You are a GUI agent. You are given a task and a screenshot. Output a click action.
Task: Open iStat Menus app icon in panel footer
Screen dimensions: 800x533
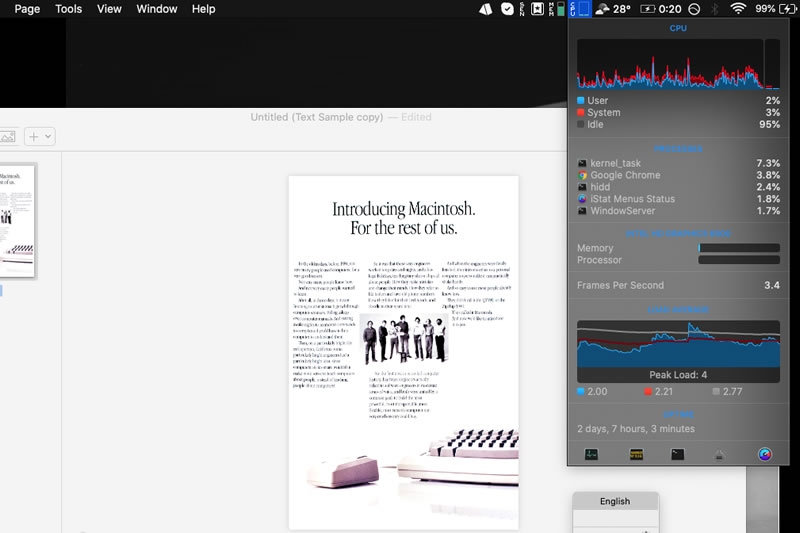(x=764, y=454)
